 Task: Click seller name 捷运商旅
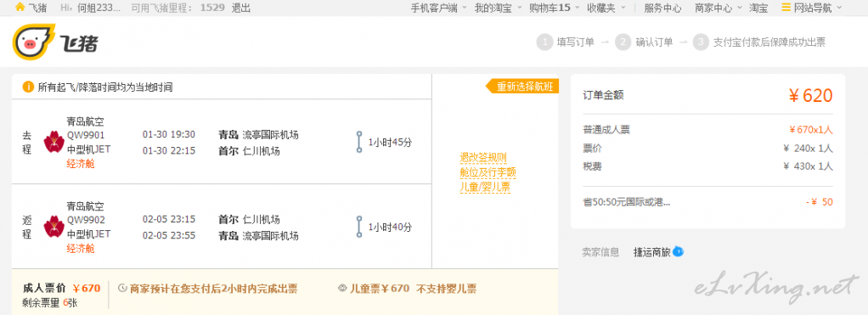click(x=652, y=252)
